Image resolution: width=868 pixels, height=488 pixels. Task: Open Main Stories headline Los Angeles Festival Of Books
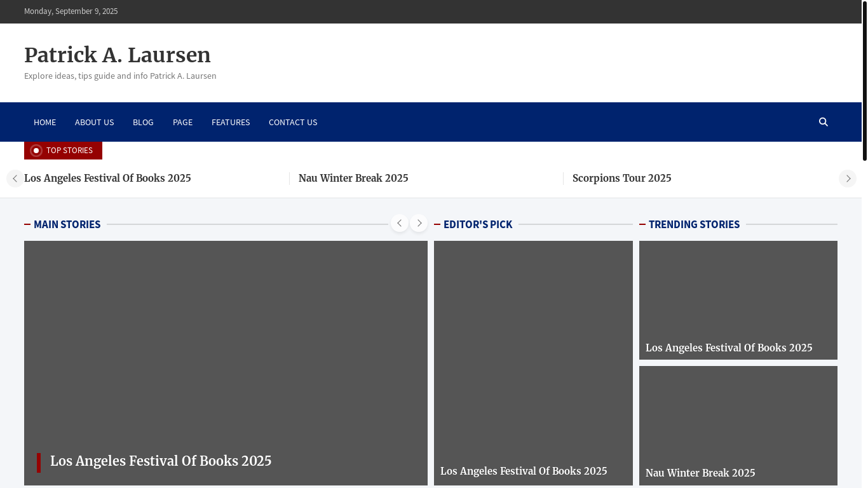click(x=161, y=461)
